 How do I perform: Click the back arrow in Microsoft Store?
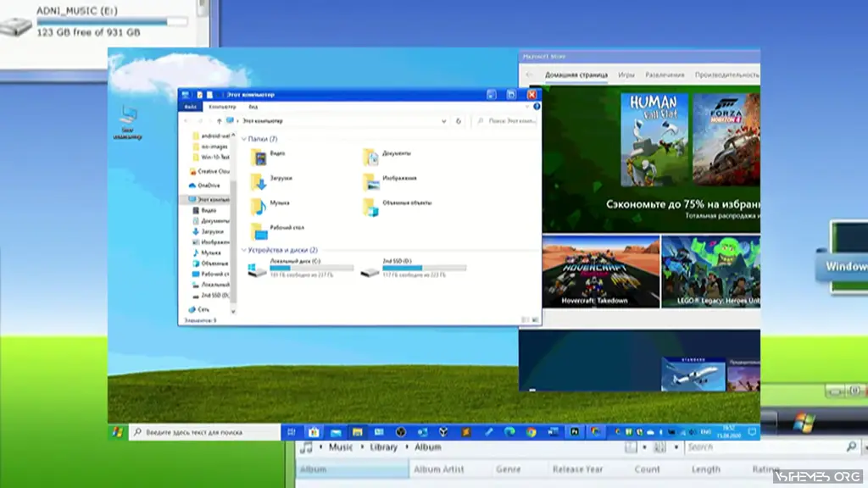tap(529, 75)
